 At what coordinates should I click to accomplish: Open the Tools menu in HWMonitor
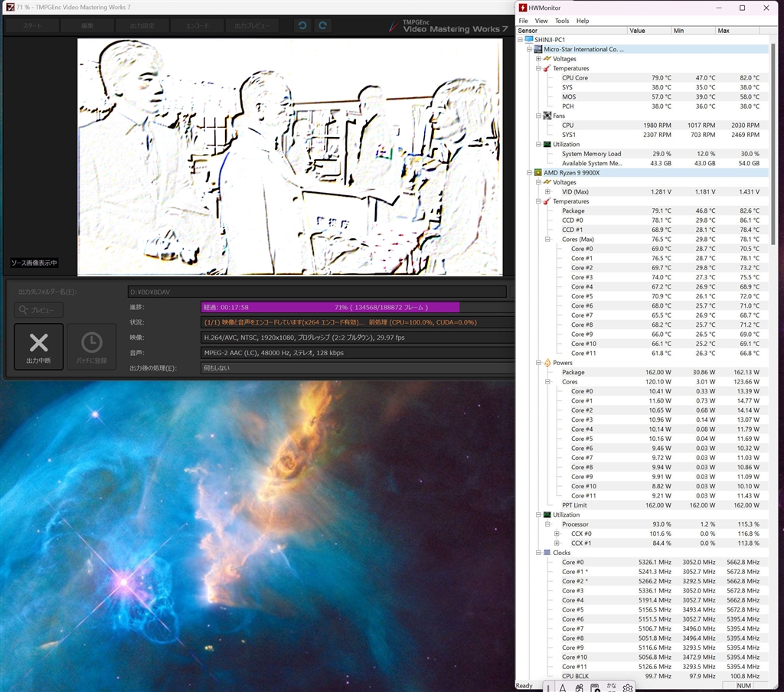pyautogui.click(x=562, y=21)
